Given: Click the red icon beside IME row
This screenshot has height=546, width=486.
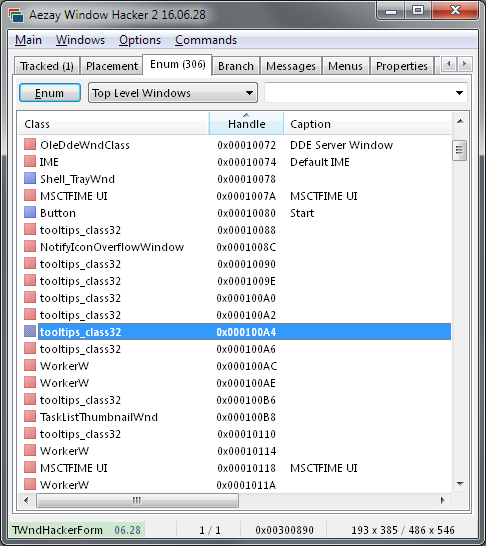Looking at the screenshot, I should (30, 161).
